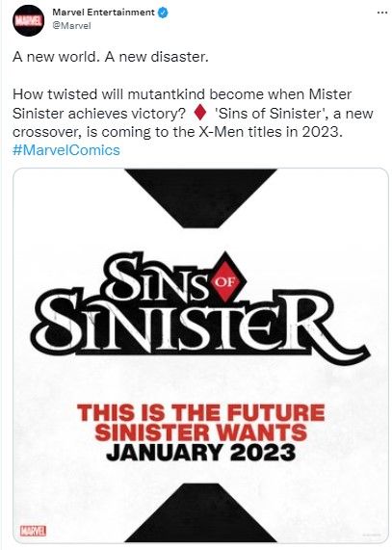The height and width of the screenshot is (550, 392).
Task: Open the Marvel profile avatar
Action: click(x=29, y=20)
